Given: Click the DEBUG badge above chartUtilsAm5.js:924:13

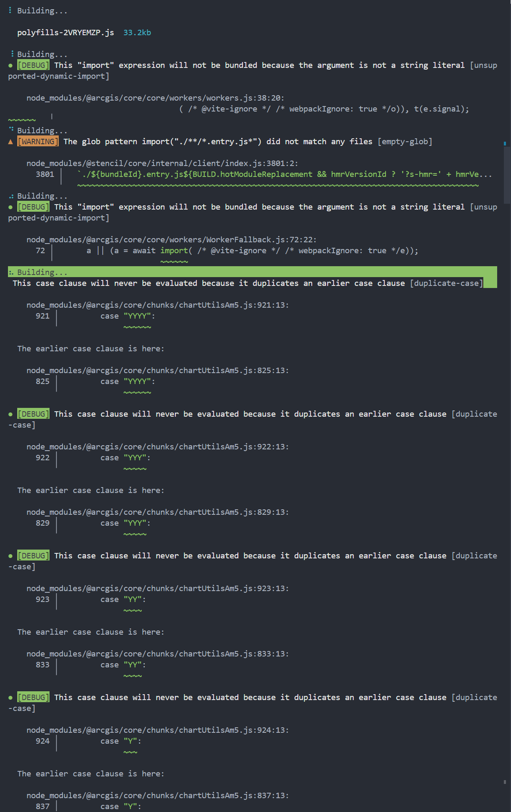Looking at the screenshot, I should point(33,698).
